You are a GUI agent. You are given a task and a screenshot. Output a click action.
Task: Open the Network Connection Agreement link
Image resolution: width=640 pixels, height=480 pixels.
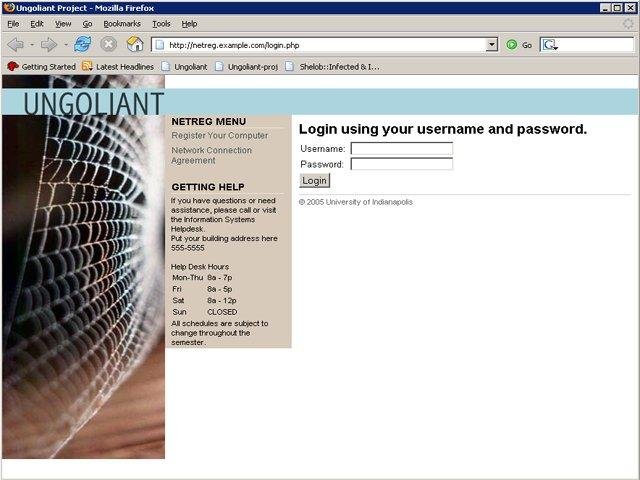(x=211, y=155)
